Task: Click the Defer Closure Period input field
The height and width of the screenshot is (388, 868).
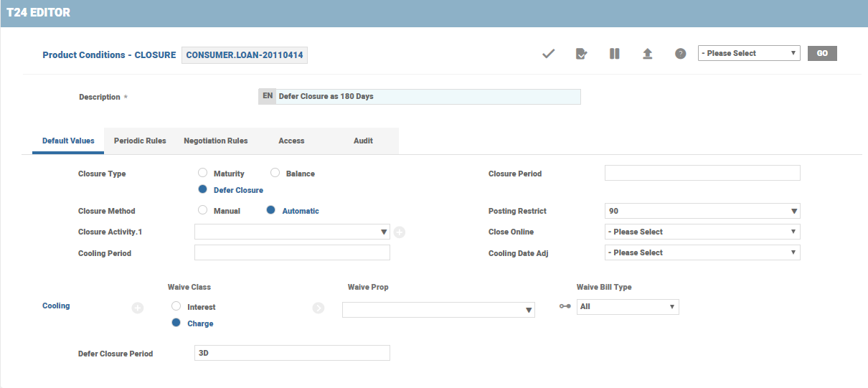Action: click(x=292, y=353)
